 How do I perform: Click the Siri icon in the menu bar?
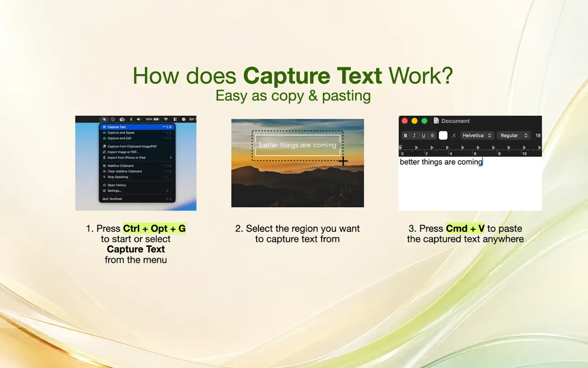pos(183,119)
